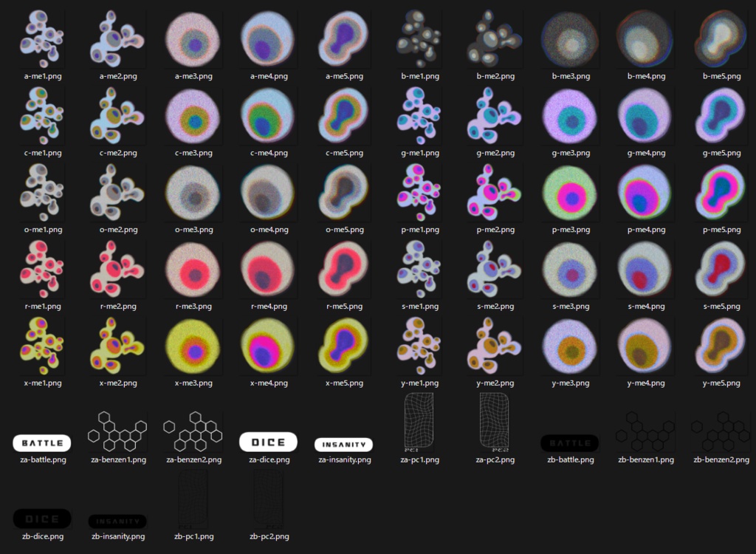Select the g-me5.png thumbnail
The height and width of the screenshot is (554, 756).
tap(721, 116)
